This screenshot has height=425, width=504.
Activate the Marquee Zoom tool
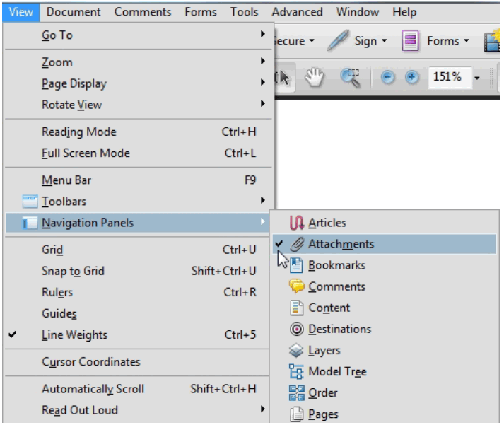pos(351,77)
